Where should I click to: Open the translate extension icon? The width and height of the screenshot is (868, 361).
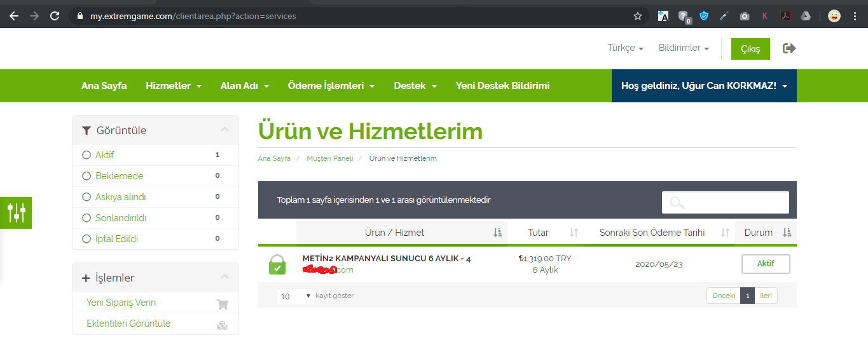pyautogui.click(x=663, y=16)
